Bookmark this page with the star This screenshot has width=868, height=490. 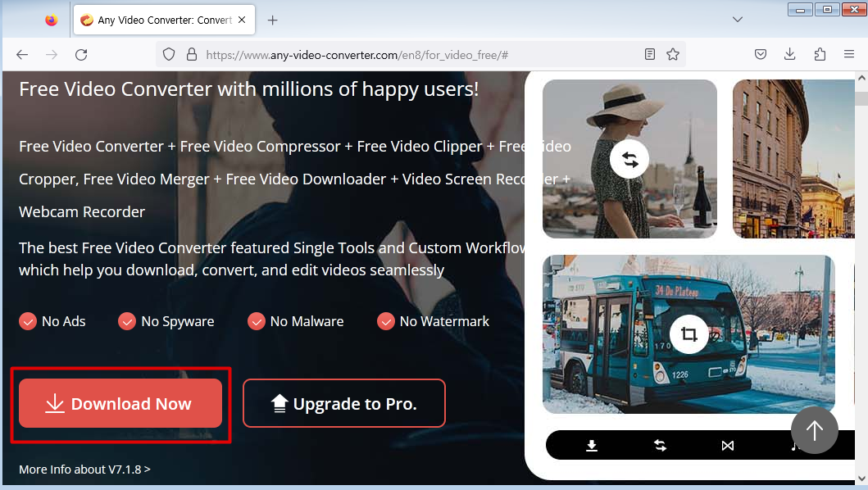673,54
